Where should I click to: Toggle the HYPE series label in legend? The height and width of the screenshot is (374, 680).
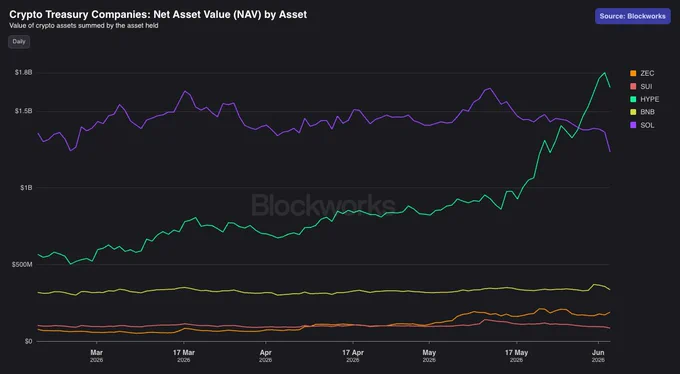point(650,99)
